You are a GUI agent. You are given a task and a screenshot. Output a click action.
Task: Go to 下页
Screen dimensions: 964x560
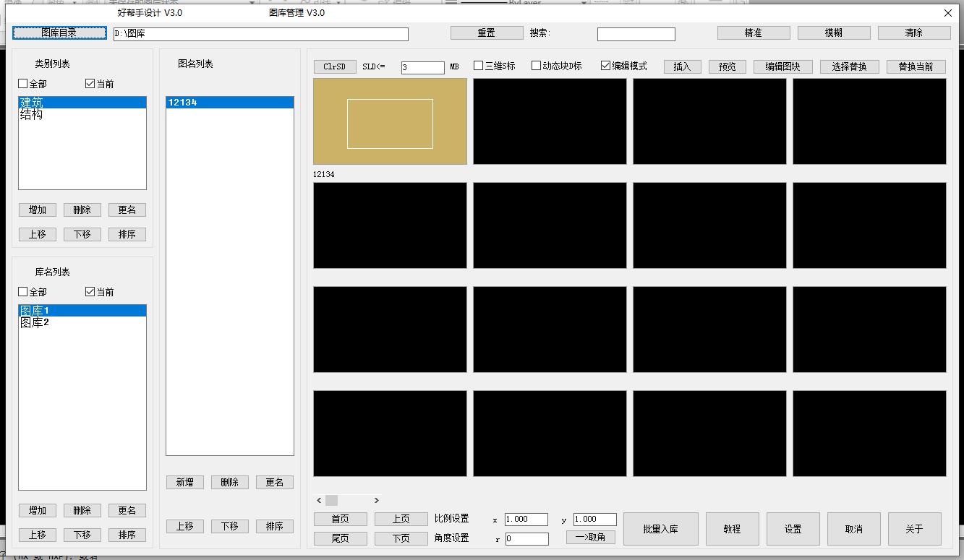click(x=401, y=539)
